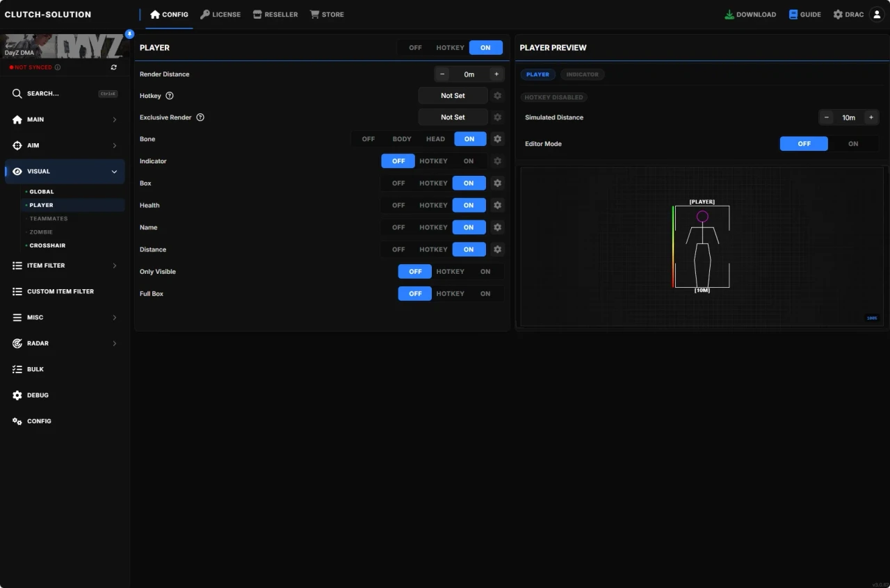This screenshot has width=890, height=588.
Task: Open Config in the left sidebar
Action: [x=65, y=421]
